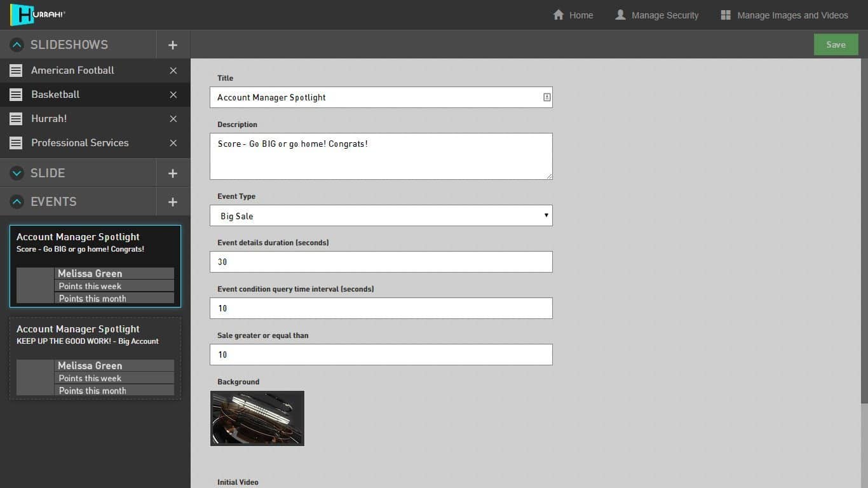Select the second Account Manager Spotlight event card
Screen dimensions: 868x488
click(x=95, y=358)
